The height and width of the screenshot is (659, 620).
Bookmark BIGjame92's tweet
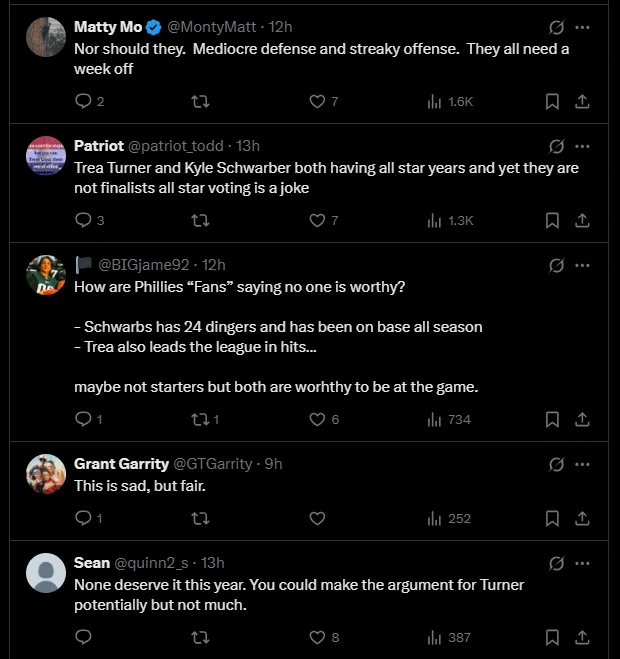pos(551,419)
